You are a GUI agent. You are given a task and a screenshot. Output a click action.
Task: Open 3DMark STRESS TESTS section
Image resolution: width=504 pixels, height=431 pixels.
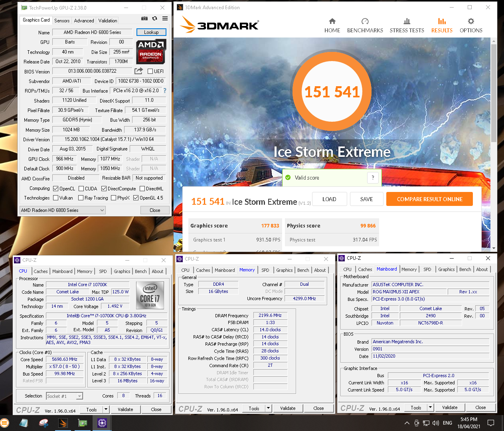pyautogui.click(x=407, y=26)
